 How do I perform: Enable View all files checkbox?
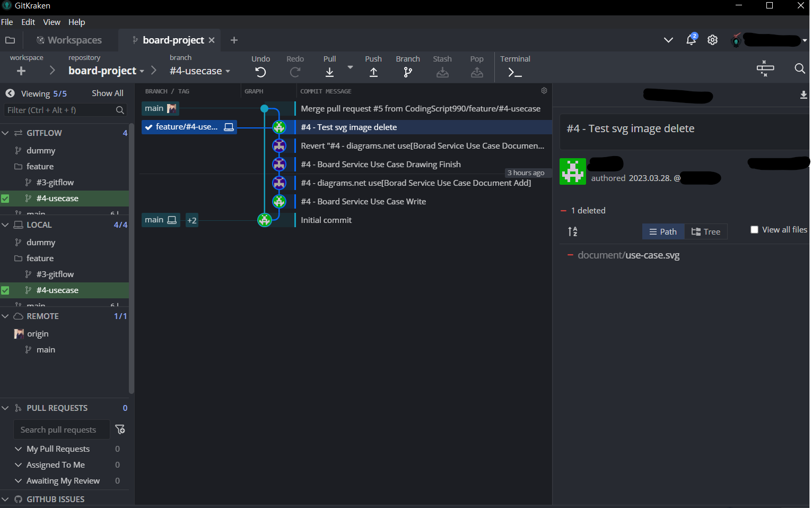tap(754, 230)
